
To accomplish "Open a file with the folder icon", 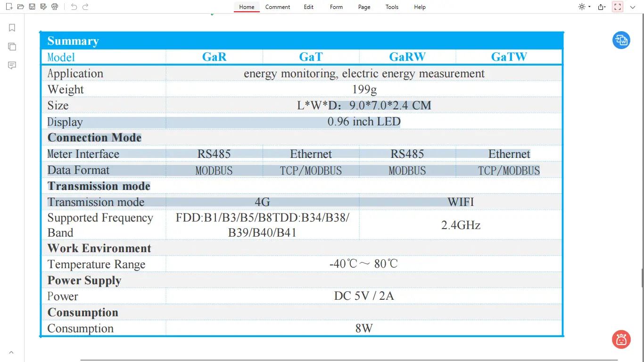I will [x=20, y=7].
